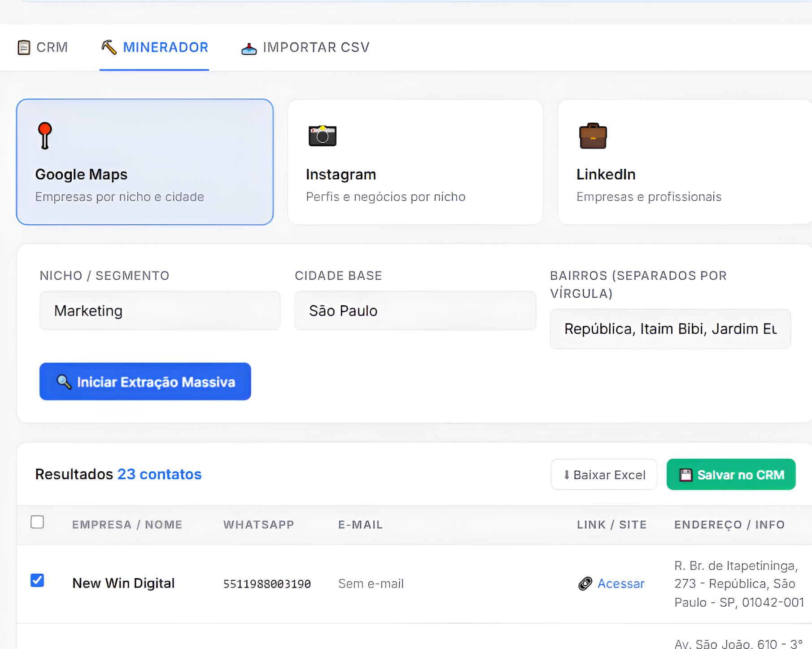Open the Importar CSV tab

coord(305,47)
